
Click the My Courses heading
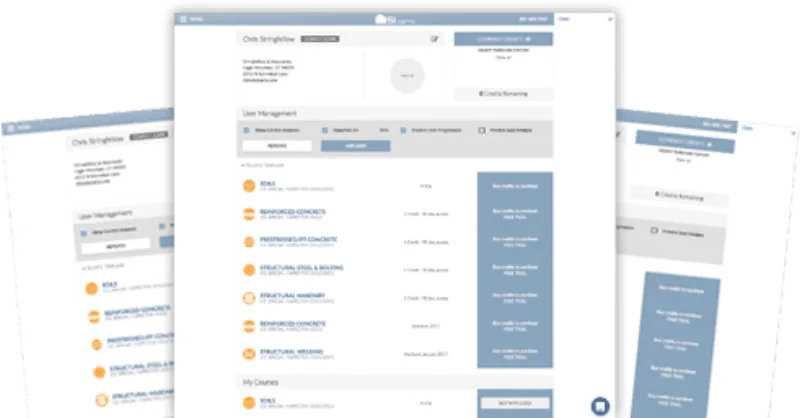point(260,382)
